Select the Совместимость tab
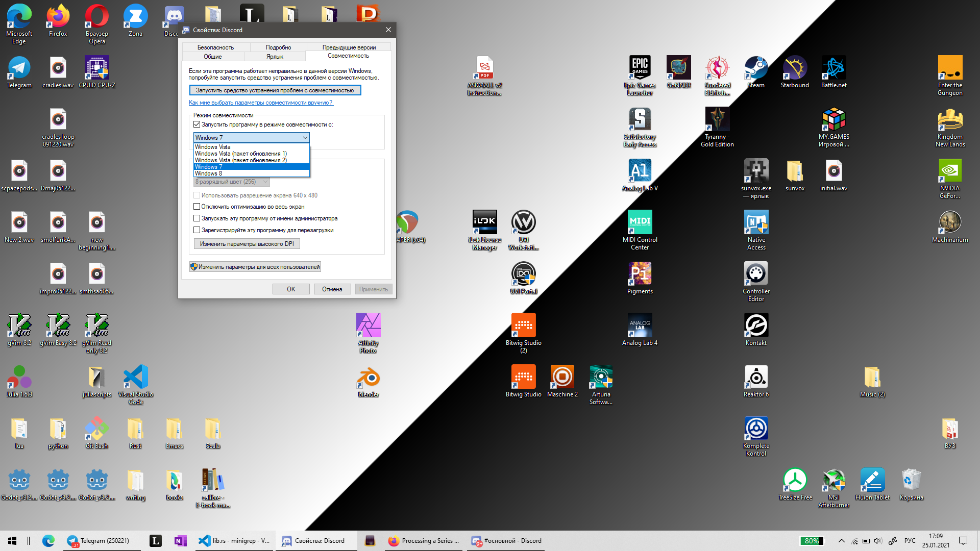The image size is (980, 551). click(349, 56)
